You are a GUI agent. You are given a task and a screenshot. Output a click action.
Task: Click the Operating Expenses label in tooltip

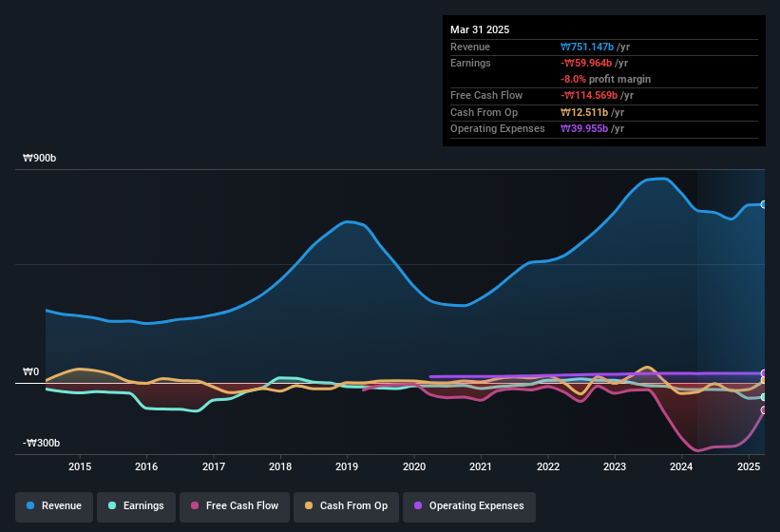point(498,129)
